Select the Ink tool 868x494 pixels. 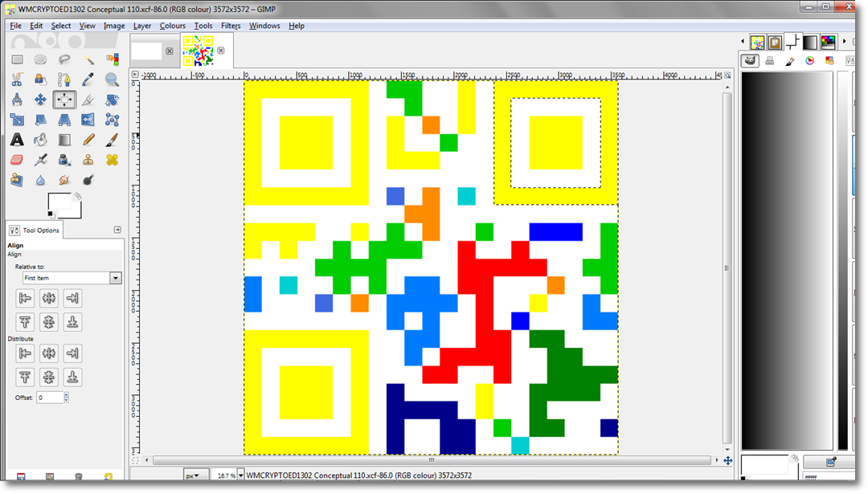[64, 160]
